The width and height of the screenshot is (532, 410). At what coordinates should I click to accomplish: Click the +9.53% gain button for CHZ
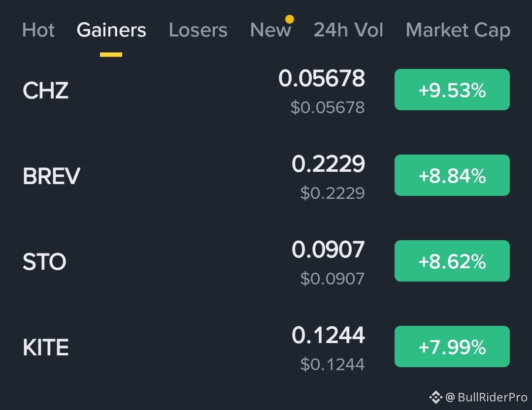pos(452,90)
